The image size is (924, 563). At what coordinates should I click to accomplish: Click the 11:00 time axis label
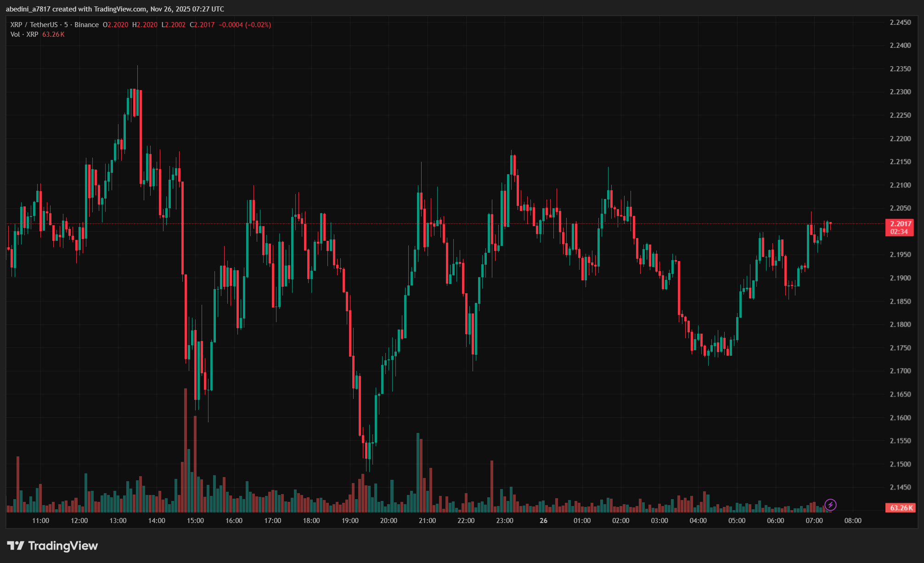pyautogui.click(x=40, y=521)
